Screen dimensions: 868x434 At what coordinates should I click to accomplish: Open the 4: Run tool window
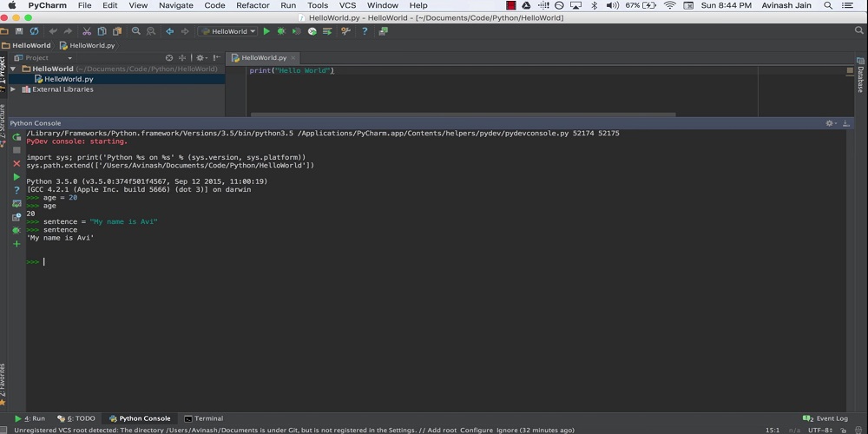click(30, 418)
